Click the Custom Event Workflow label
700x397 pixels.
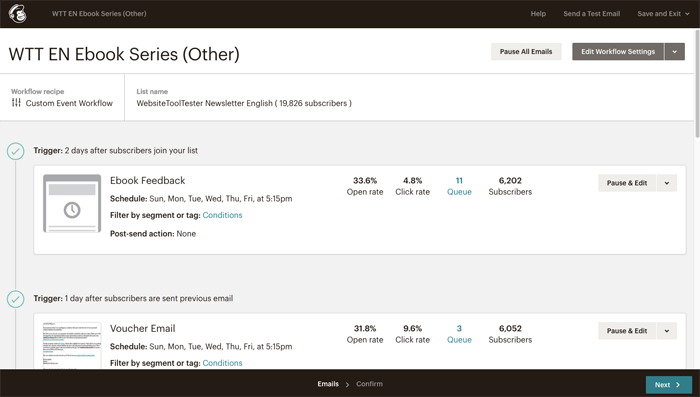pos(69,103)
